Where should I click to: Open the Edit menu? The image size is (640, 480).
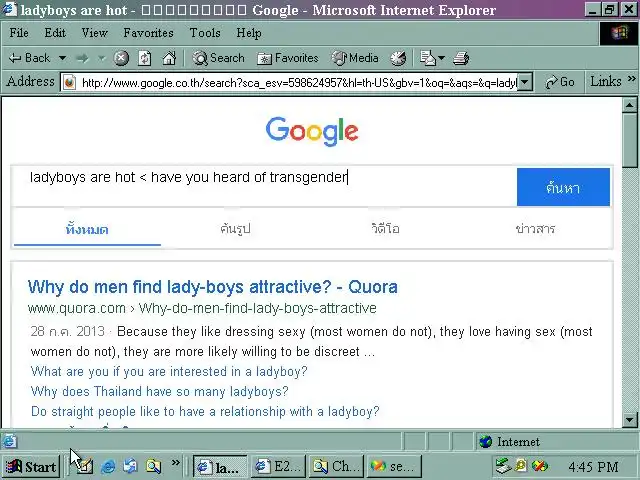[55, 33]
